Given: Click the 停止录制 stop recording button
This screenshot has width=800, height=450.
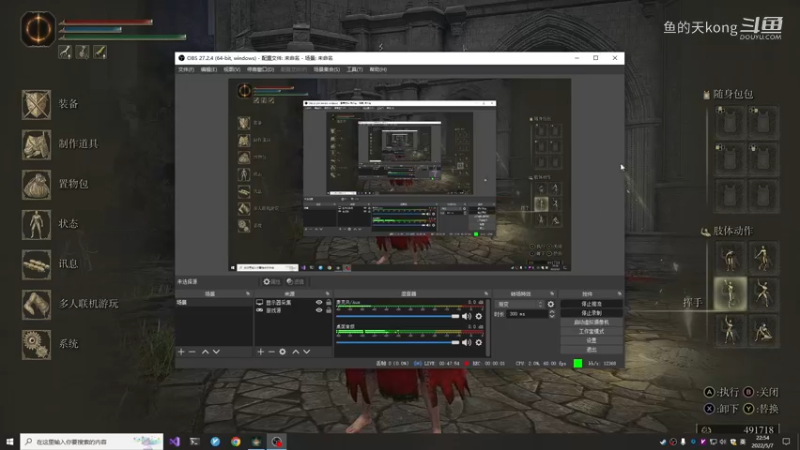Looking at the screenshot, I should (591, 313).
